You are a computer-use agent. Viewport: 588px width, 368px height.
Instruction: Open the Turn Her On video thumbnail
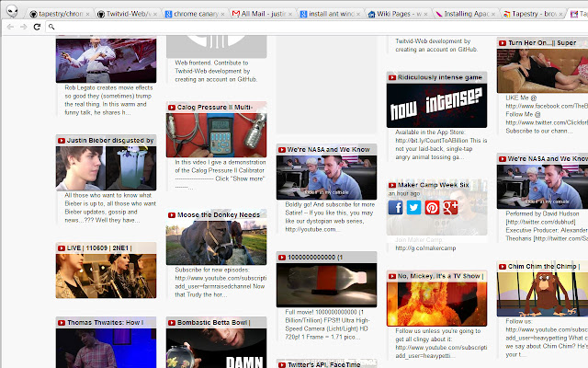[x=542, y=71]
